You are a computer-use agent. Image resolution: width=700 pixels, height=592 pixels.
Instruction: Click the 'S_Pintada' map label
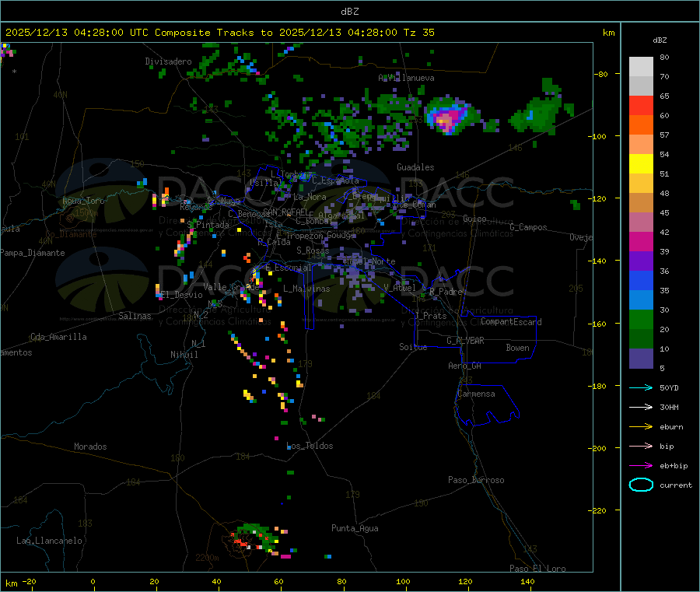[208, 225]
